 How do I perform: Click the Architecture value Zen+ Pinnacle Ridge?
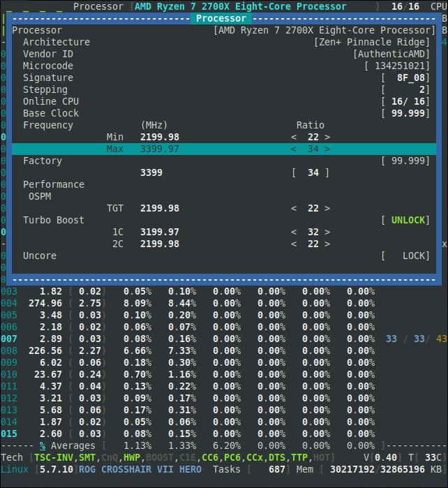click(372, 42)
